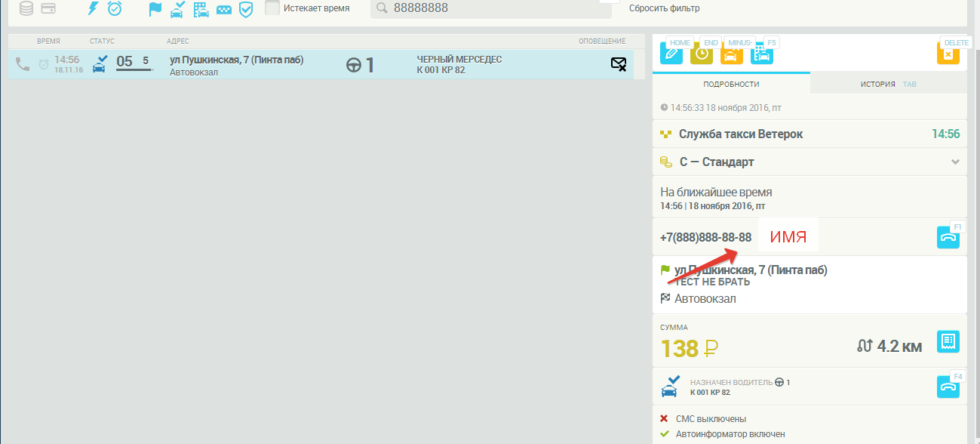980x444 pixels.
Task: Click the alarm clock filter icon in toolbar
Action: 115,9
